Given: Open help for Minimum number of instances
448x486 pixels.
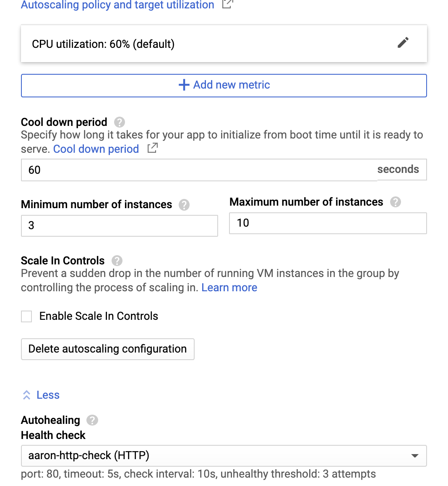Looking at the screenshot, I should pyautogui.click(x=184, y=205).
